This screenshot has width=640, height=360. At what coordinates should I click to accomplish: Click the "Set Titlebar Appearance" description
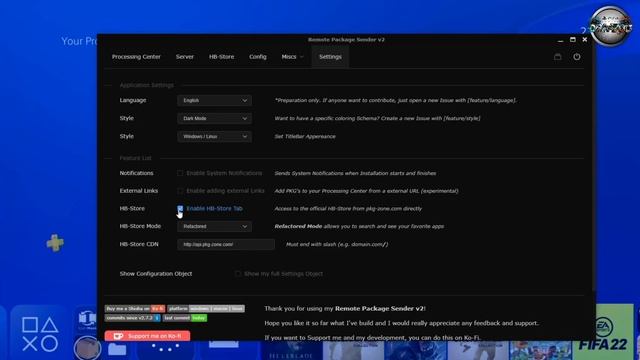305,136
